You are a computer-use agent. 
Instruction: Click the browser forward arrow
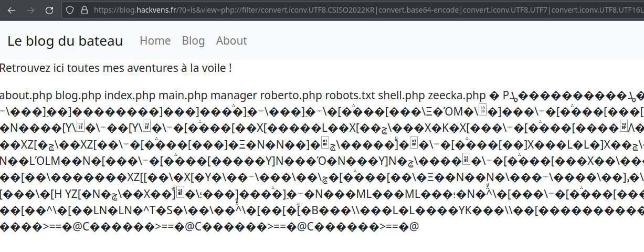coord(30,10)
